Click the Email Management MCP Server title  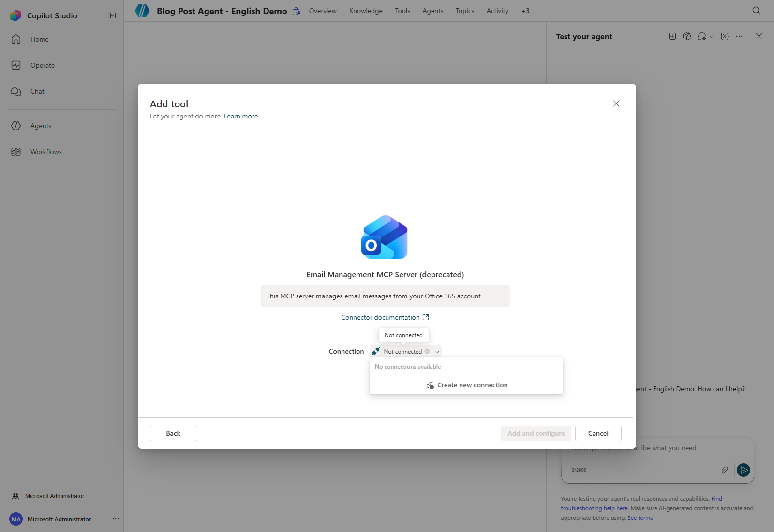pos(385,274)
